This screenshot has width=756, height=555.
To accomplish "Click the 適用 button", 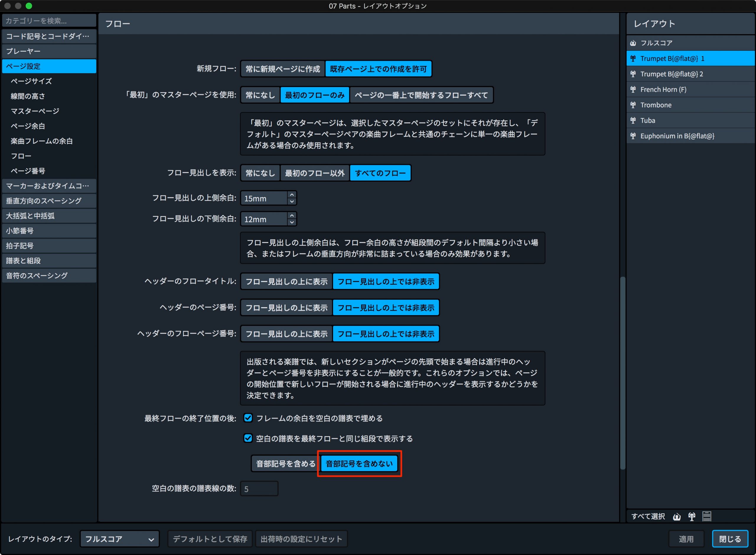I will (x=686, y=539).
